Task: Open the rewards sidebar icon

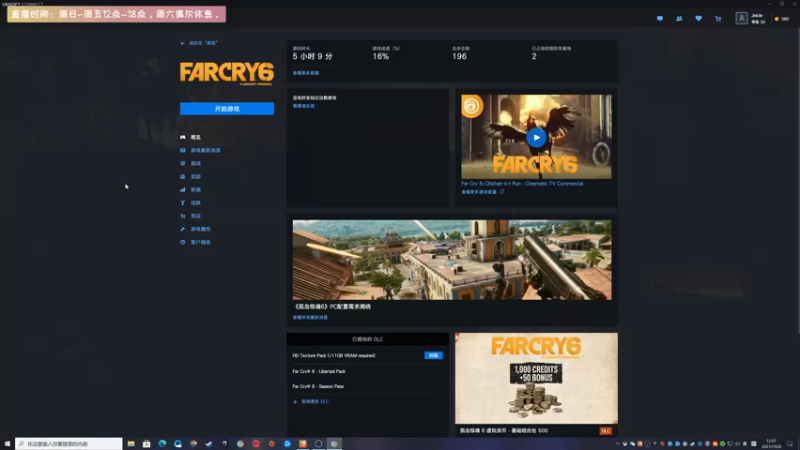Action: point(183,177)
